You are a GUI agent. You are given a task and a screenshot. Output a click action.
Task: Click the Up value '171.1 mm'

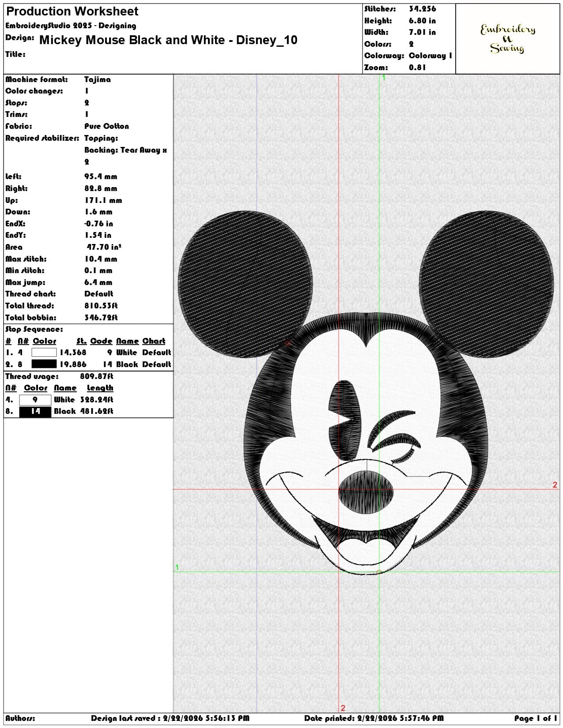click(x=103, y=200)
